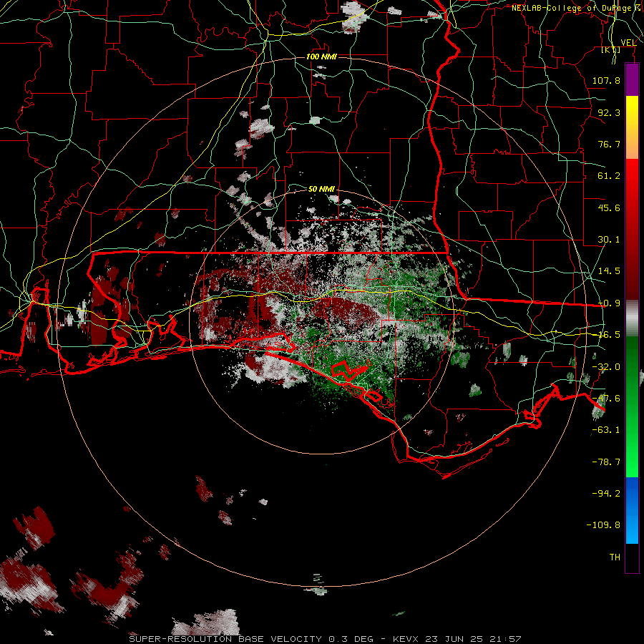Image resolution: width=644 pixels, height=644 pixels.
Task: Click the 107.8 velocity scale value
Action: pos(606,80)
